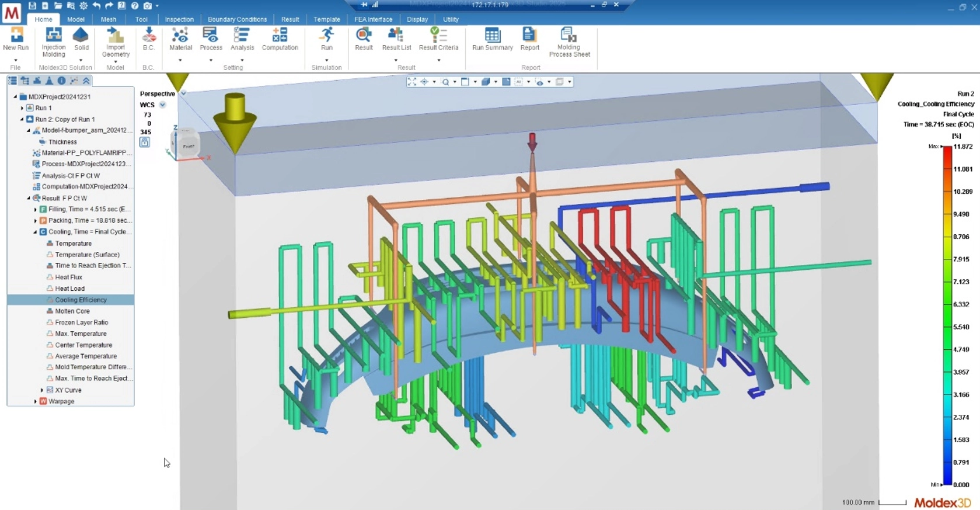This screenshot has width=980, height=510.
Task: Toggle the visibility eye icon in the view toolbar
Action: click(539, 82)
